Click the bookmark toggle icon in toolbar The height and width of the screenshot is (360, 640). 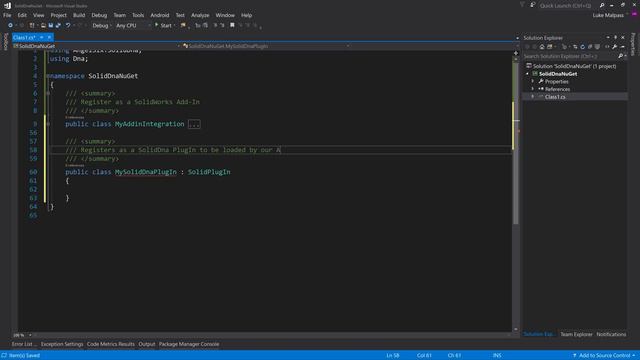point(232,25)
